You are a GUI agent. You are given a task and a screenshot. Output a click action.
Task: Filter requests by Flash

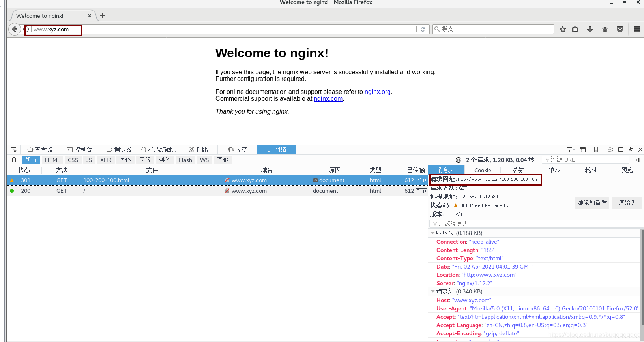tap(185, 160)
